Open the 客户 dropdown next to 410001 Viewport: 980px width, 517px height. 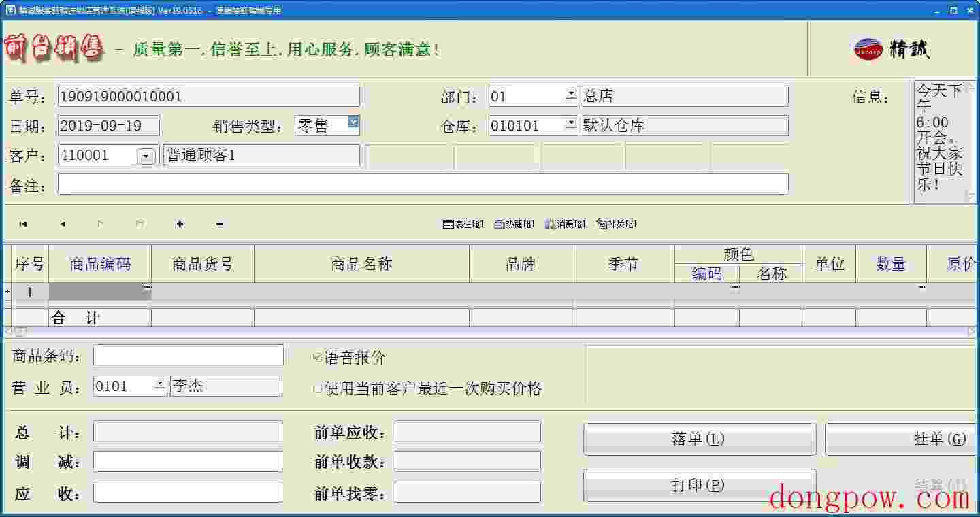point(146,156)
